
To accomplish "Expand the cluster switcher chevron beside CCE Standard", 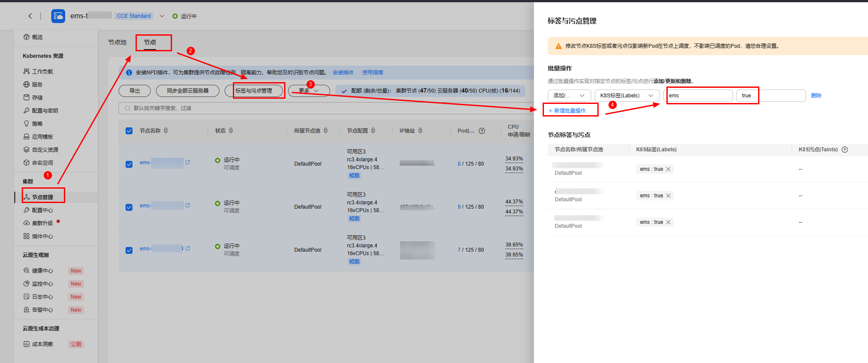I will pos(162,16).
